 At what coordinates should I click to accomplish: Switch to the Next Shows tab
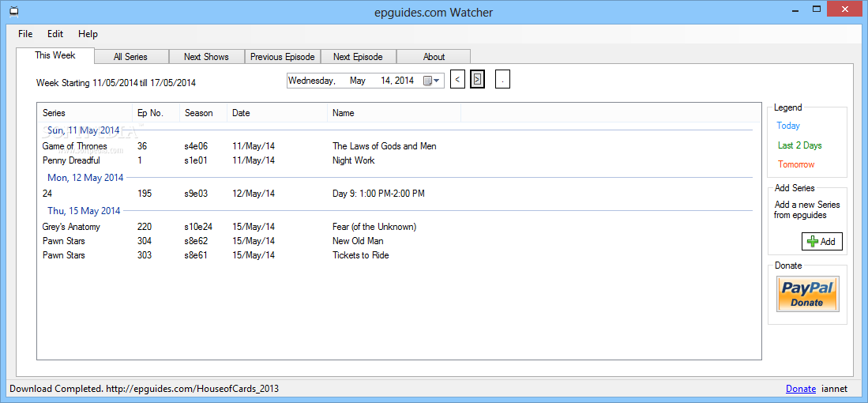(x=206, y=56)
